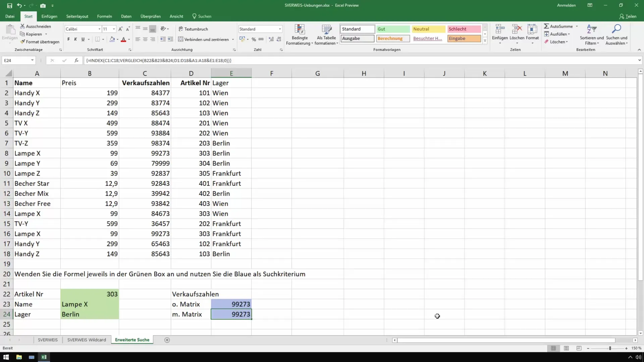Open Bedingte Formatierung
Screen dimensions: 644x362
point(299,34)
